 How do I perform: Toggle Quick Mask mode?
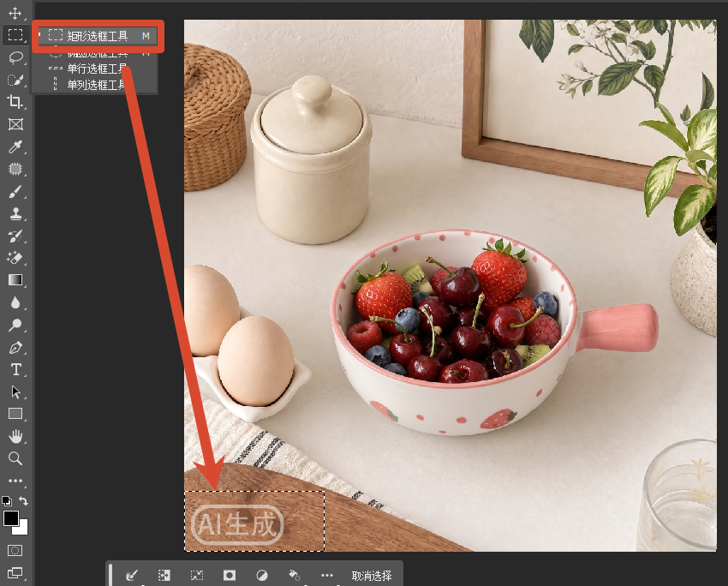[x=15, y=551]
